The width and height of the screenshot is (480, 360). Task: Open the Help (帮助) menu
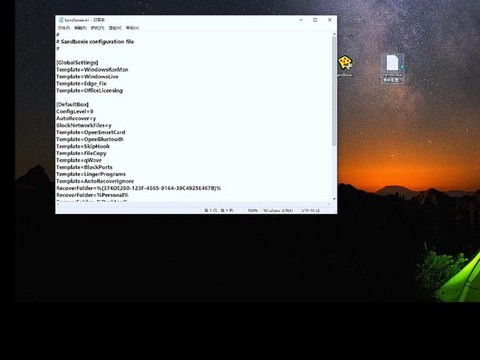132,28
